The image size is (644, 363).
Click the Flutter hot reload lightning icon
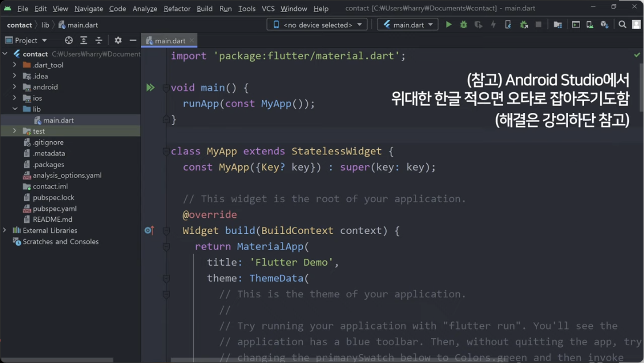click(x=493, y=25)
